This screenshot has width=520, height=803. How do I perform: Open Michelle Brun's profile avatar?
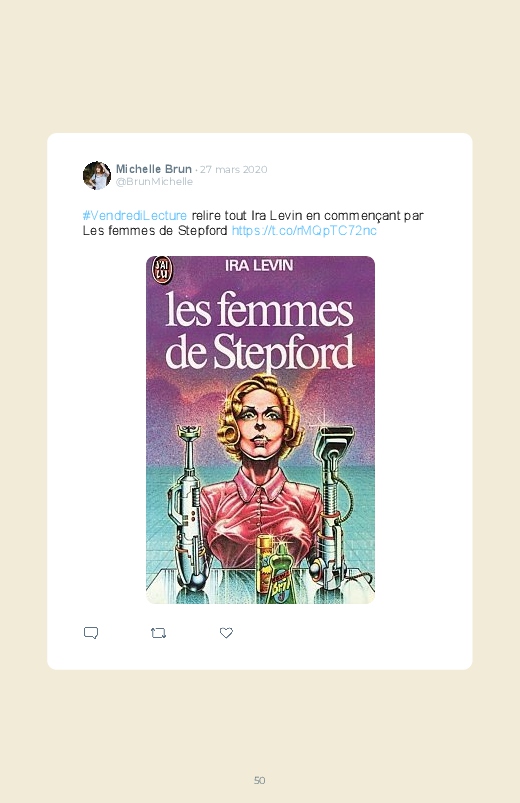[97, 175]
